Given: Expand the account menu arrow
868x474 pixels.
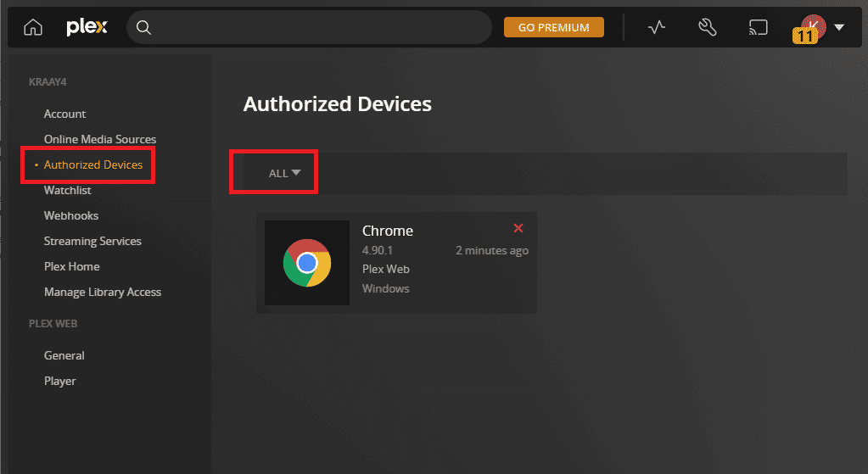Looking at the screenshot, I should point(839,27).
